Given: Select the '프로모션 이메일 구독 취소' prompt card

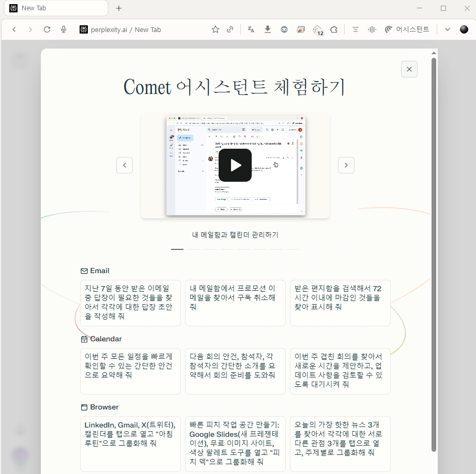Looking at the screenshot, I should [235, 303].
